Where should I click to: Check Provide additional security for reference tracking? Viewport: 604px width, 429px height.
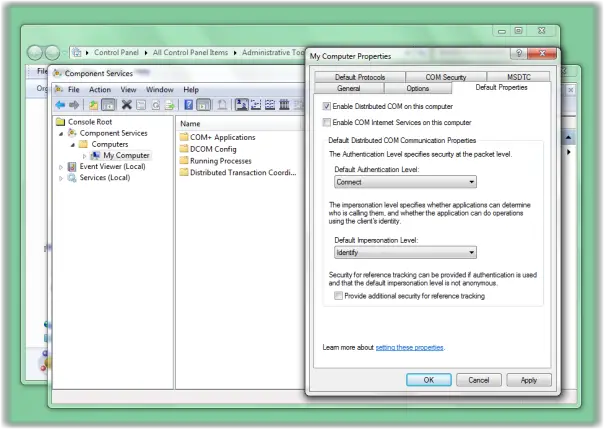pyautogui.click(x=338, y=296)
